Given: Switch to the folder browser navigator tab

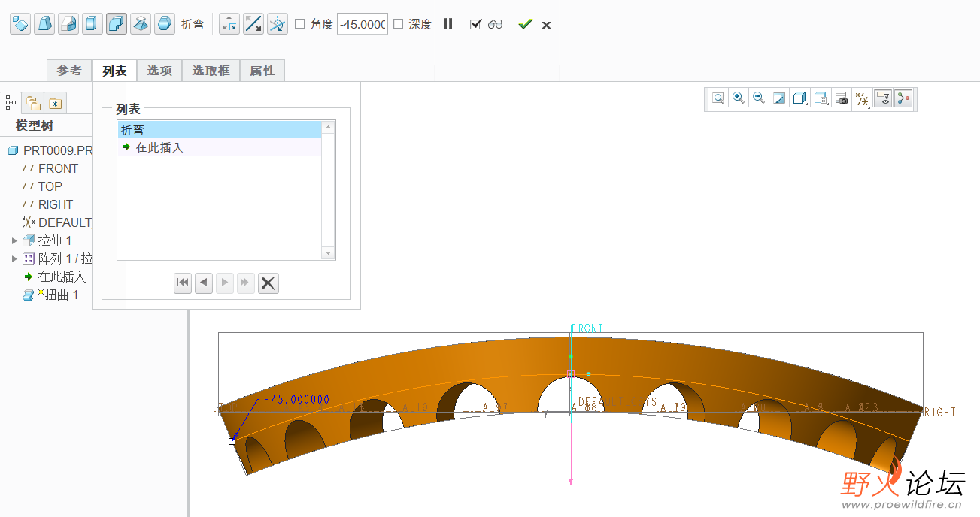Looking at the screenshot, I should [33, 103].
